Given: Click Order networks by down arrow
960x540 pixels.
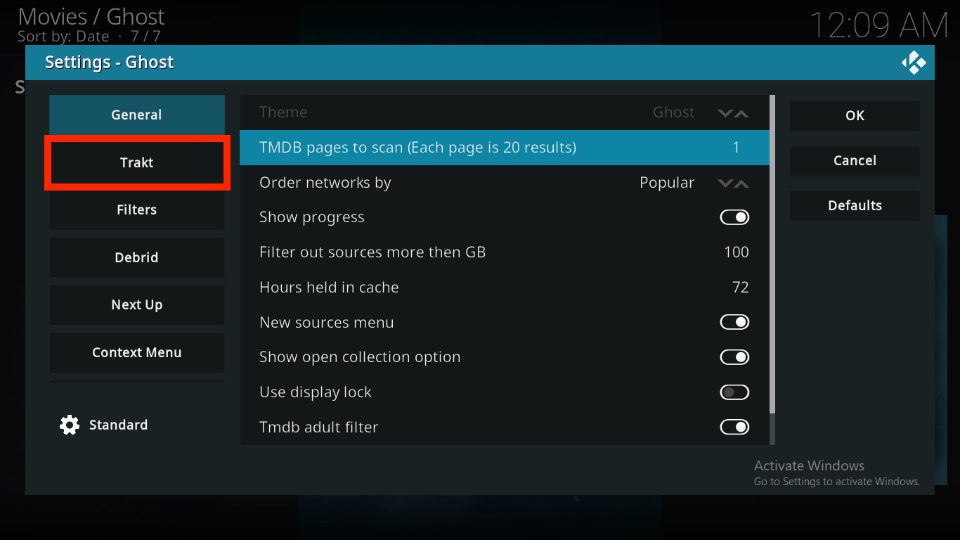Looking at the screenshot, I should [x=725, y=183].
